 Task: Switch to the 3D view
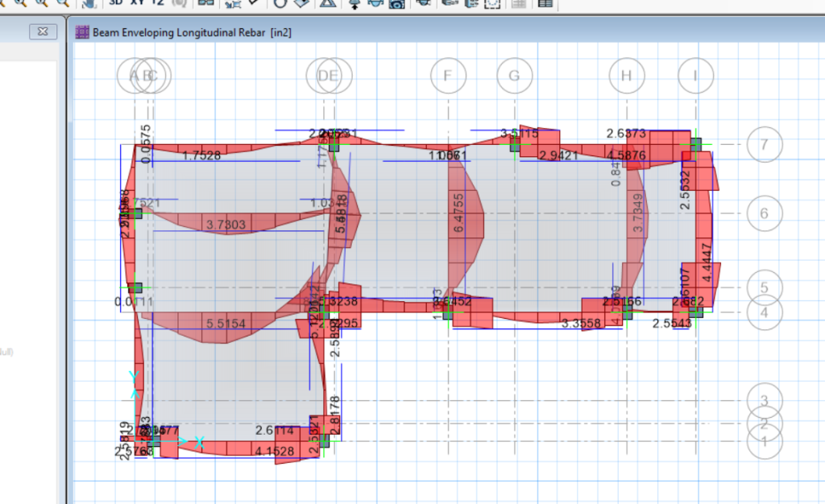click(x=114, y=3)
